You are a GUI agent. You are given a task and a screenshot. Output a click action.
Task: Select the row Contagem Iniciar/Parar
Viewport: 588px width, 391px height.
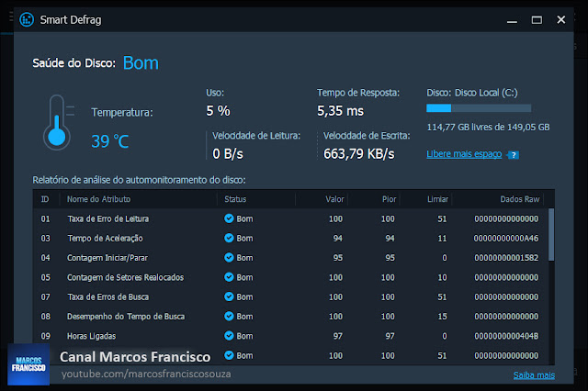point(290,258)
